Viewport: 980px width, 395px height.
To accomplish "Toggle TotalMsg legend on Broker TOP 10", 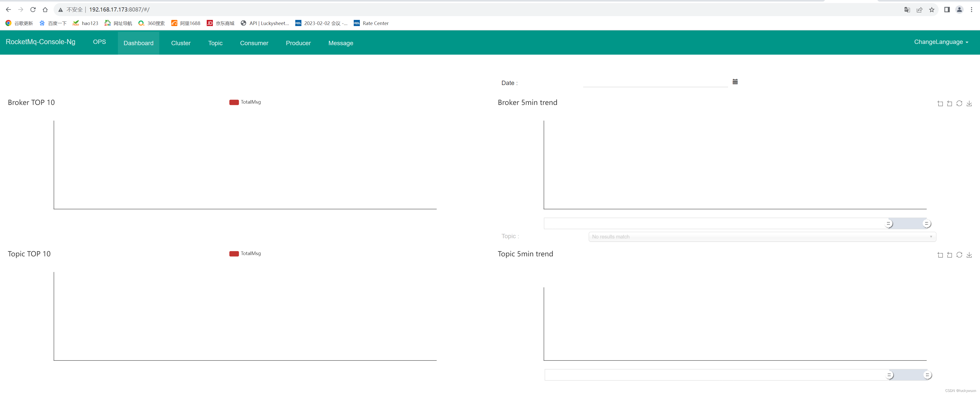I will 245,102.
